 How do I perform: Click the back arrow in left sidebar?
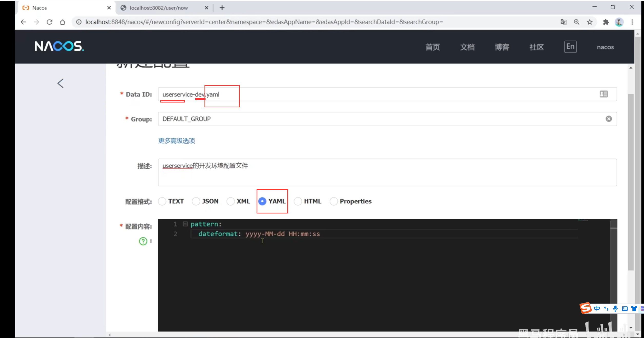[x=61, y=83]
